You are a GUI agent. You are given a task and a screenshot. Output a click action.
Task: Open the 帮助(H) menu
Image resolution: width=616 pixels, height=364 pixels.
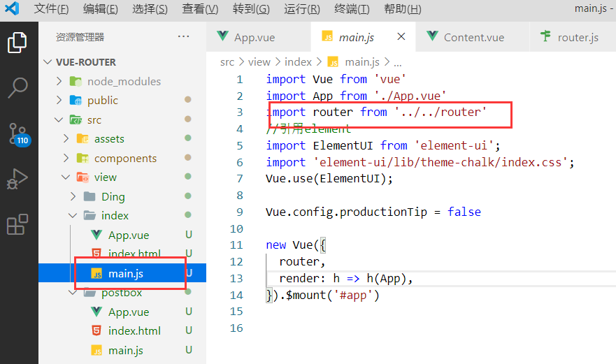tap(403, 8)
